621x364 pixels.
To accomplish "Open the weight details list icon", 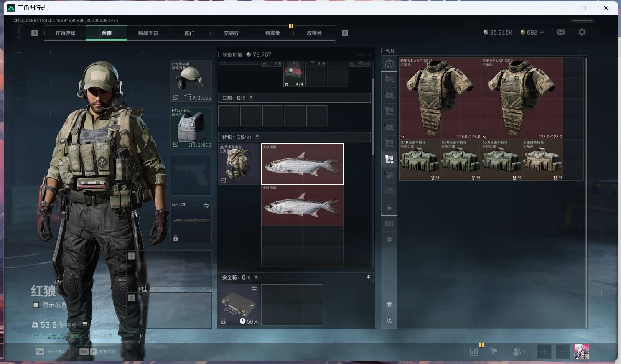I will coord(84,324).
